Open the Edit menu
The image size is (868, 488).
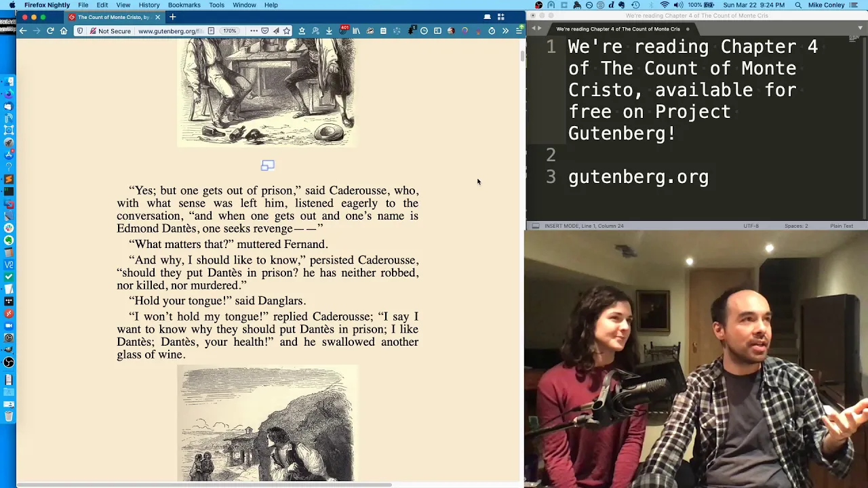102,5
